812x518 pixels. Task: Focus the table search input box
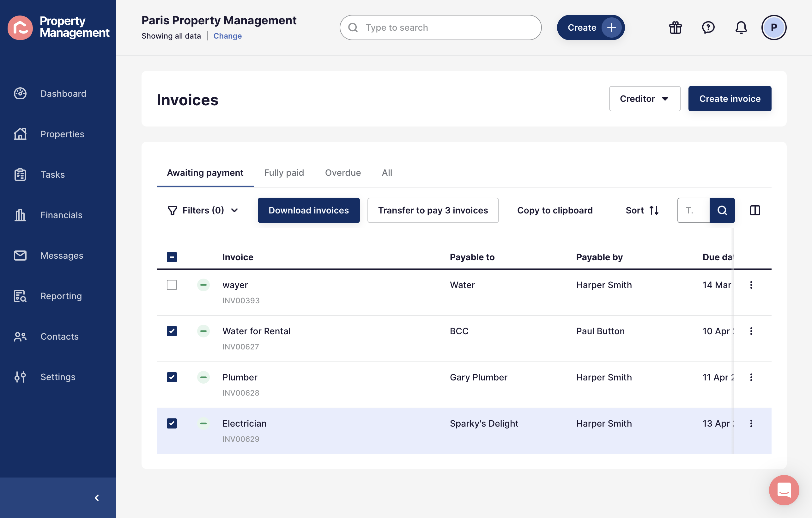693,210
